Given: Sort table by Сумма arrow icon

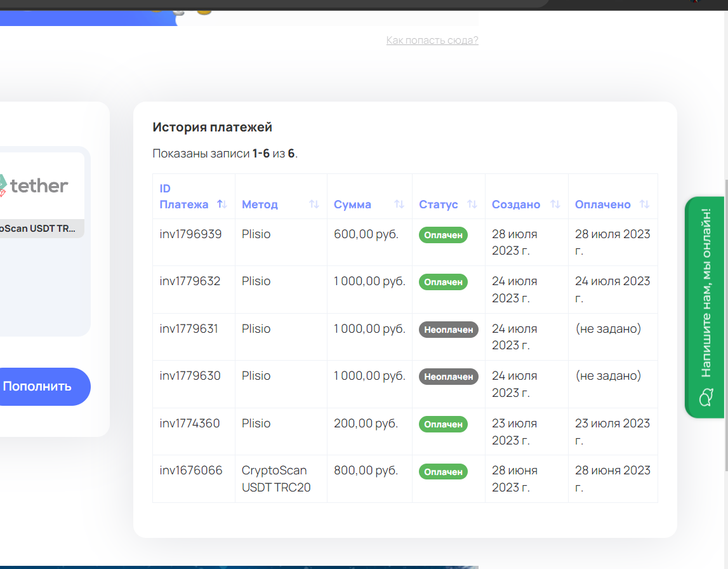Looking at the screenshot, I should [x=399, y=204].
